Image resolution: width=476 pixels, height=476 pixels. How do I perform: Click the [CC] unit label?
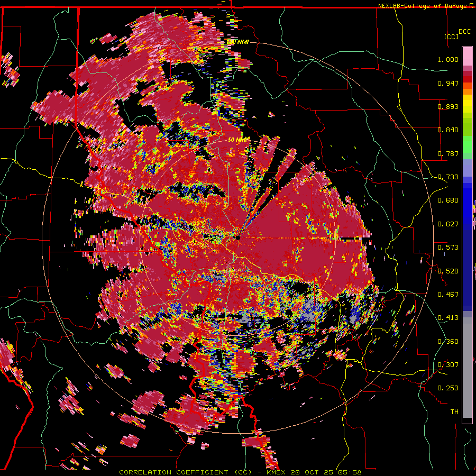452,36
